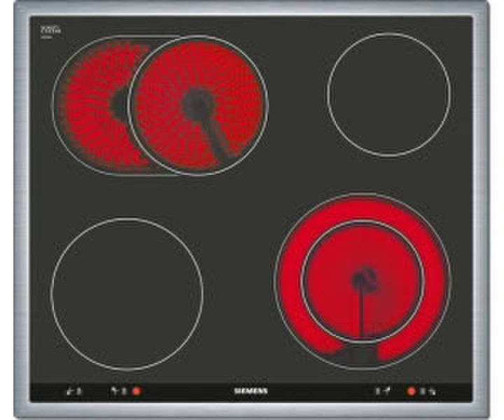The width and height of the screenshot is (504, 420).
Task: Click the dark center sensor of the top-left round burner
Action: pos(198,105)
